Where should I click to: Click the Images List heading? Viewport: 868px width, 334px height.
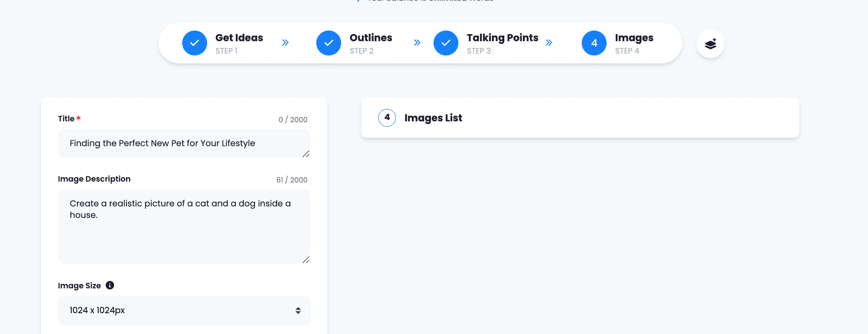click(433, 118)
